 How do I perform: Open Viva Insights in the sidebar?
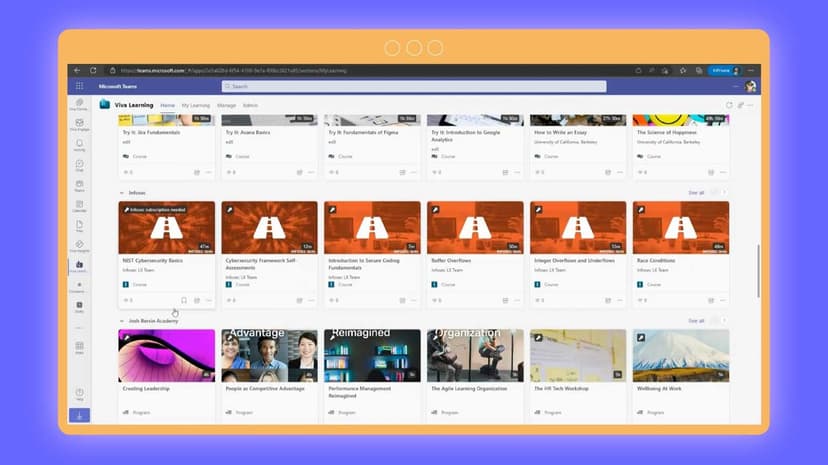(x=79, y=246)
